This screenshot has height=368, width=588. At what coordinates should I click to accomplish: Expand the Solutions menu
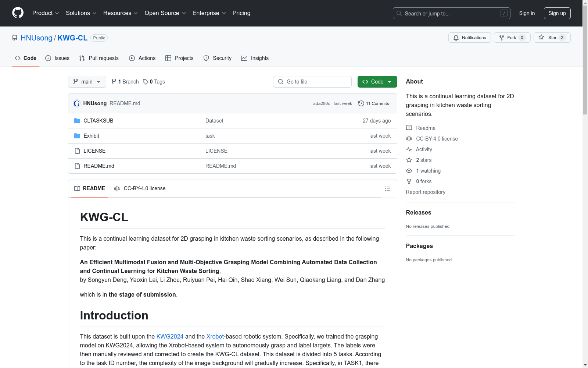coord(81,13)
